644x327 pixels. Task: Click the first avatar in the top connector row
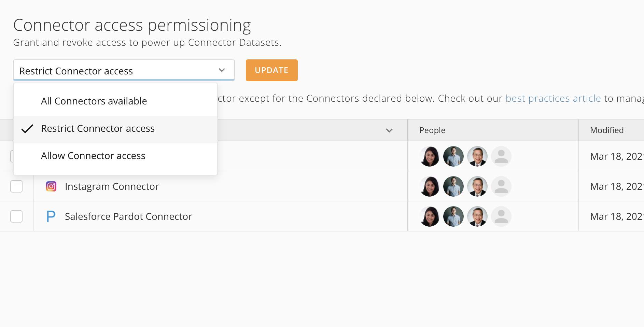click(430, 156)
